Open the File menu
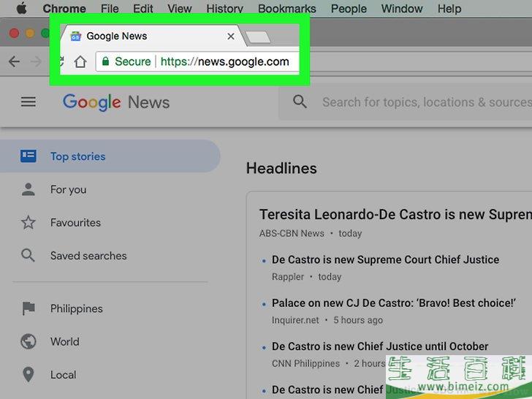Image resolution: width=532 pixels, height=399 pixels. (110, 9)
